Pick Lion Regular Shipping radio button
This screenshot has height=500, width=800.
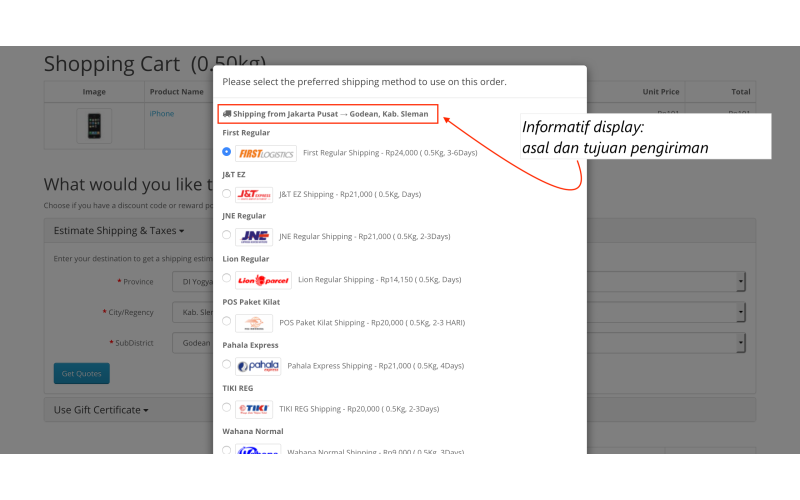coord(227,278)
